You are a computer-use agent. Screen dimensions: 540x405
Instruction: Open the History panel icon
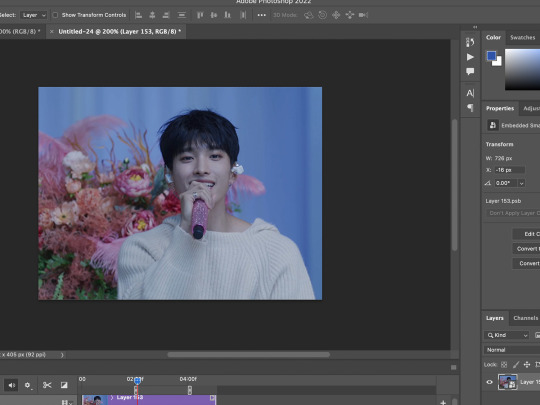pyautogui.click(x=470, y=42)
